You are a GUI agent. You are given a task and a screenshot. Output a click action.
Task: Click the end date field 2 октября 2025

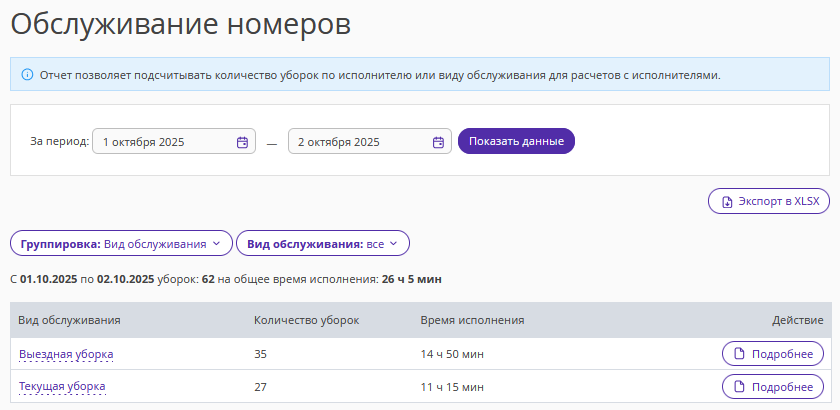pos(360,142)
